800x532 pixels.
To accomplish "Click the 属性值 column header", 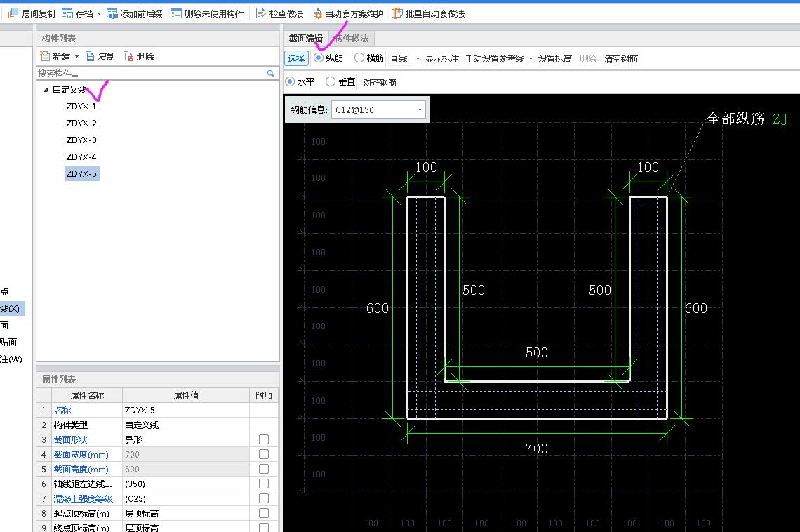I will 186,395.
